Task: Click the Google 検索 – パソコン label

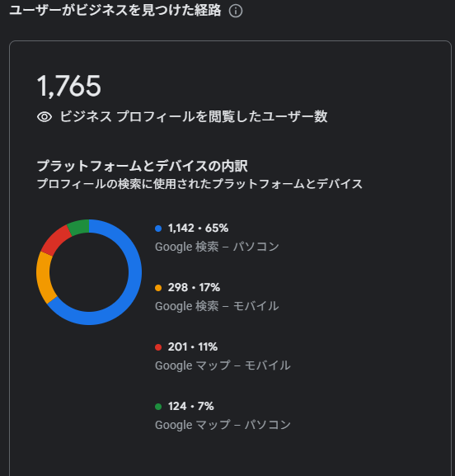Action: (x=217, y=247)
